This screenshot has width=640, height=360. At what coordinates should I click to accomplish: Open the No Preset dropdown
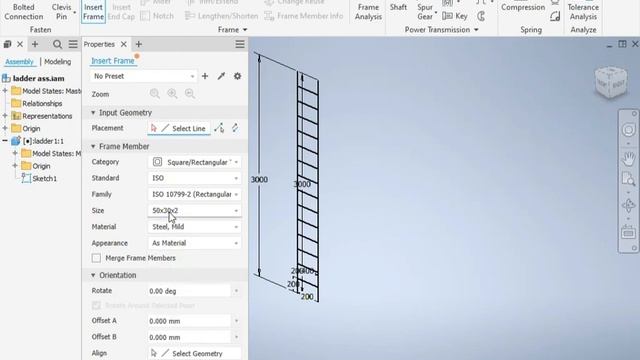143,76
